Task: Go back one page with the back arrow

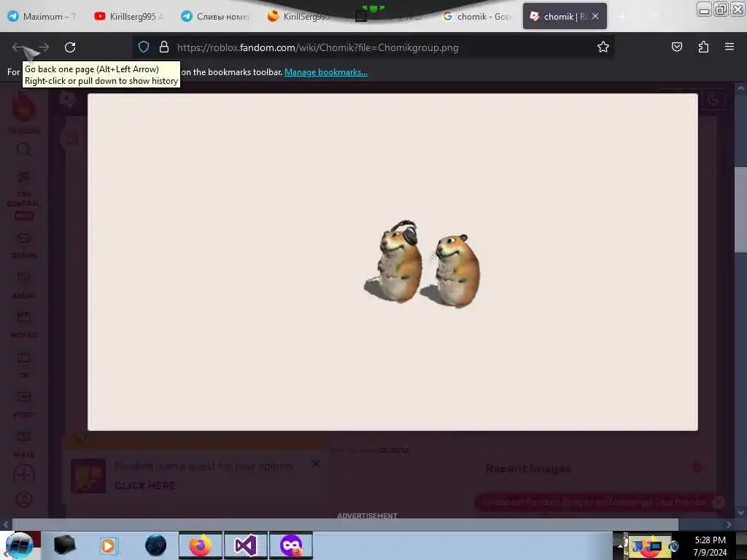Action: pyautogui.click(x=18, y=47)
